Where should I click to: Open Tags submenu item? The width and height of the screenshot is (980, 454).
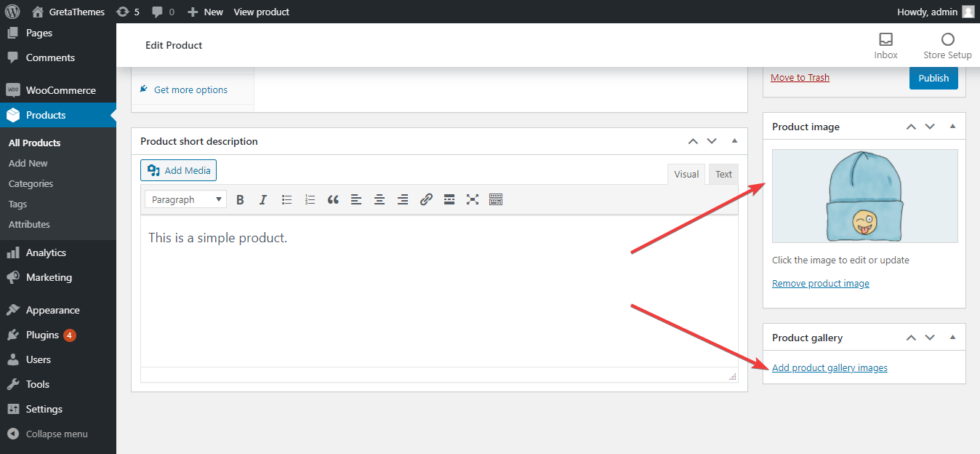[17, 204]
